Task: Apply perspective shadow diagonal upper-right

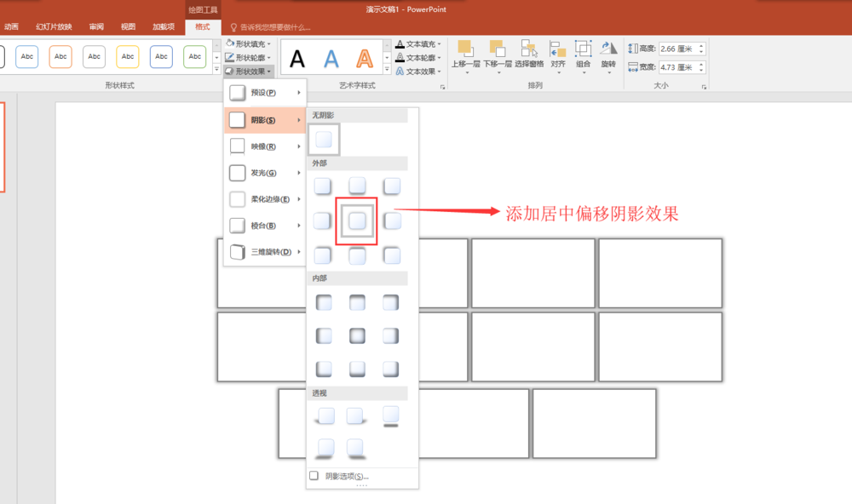Action: pyautogui.click(x=356, y=416)
